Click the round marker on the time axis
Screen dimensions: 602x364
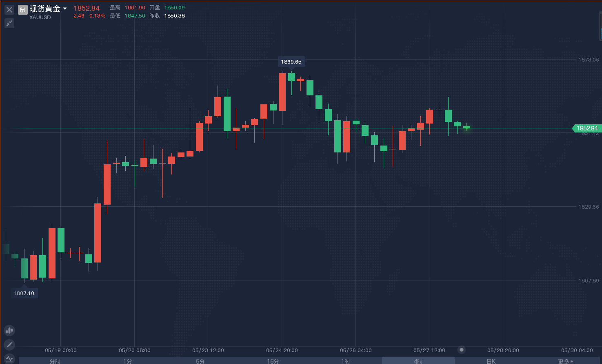click(462, 350)
